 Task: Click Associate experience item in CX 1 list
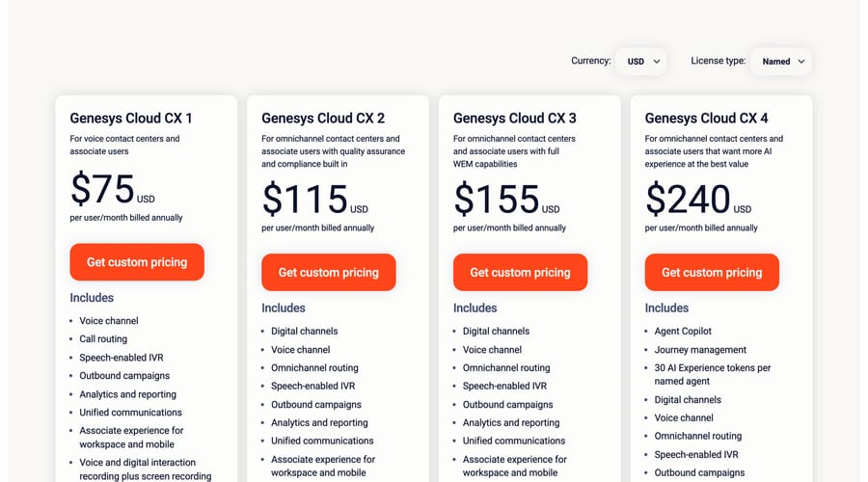pyautogui.click(x=131, y=438)
